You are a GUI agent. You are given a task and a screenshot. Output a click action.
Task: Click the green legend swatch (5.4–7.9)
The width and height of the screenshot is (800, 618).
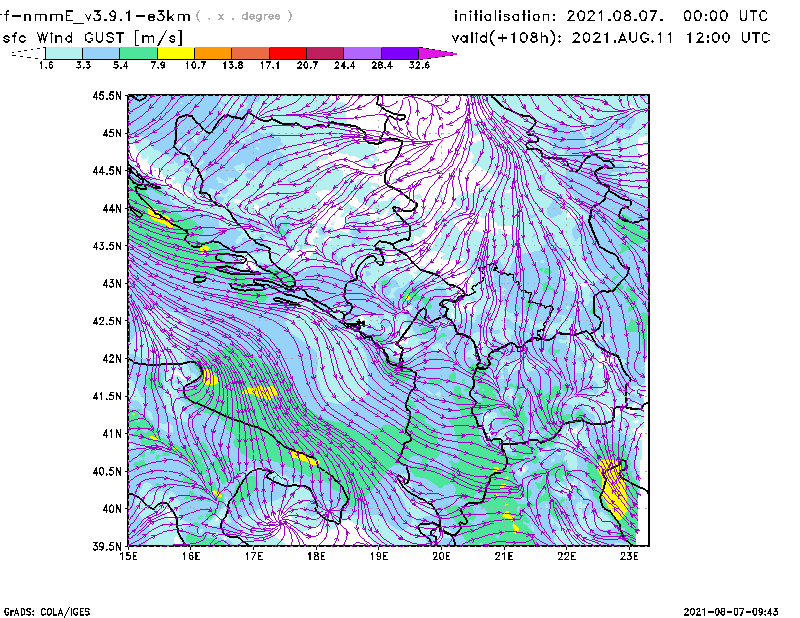[x=138, y=53]
